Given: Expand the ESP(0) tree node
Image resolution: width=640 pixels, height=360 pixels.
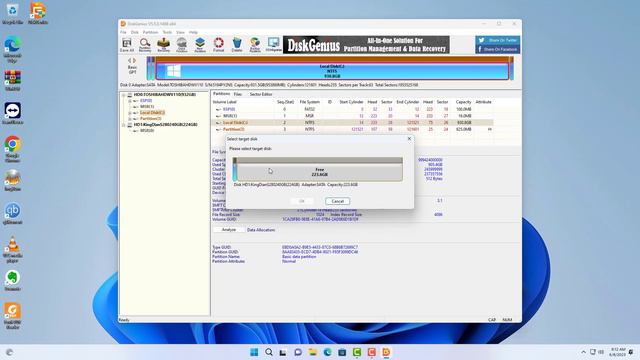Looking at the screenshot, I should pyautogui.click(x=130, y=101).
